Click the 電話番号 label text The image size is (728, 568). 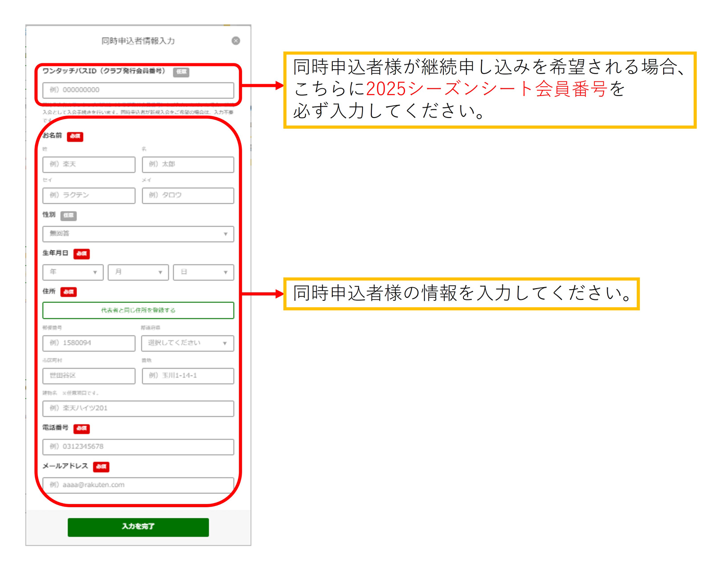[55, 428]
